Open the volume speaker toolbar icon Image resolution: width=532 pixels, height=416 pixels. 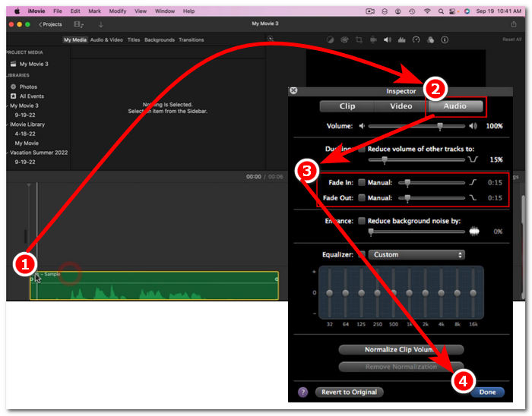[x=387, y=40]
